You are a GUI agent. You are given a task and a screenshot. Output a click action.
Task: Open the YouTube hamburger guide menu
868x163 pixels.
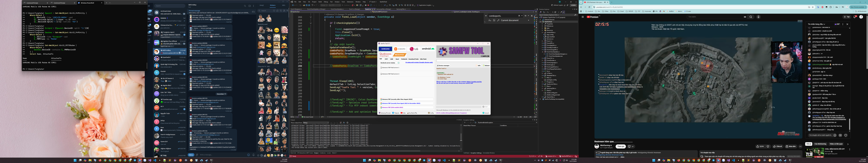coord(583,17)
